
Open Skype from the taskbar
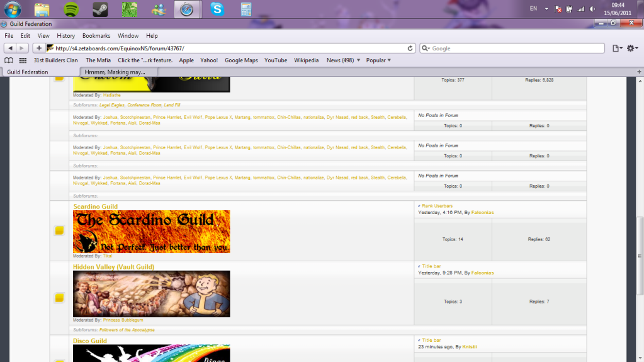(217, 9)
